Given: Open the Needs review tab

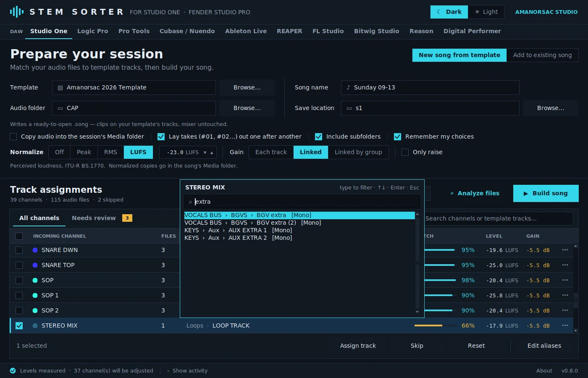Looking at the screenshot, I should tap(102, 218).
